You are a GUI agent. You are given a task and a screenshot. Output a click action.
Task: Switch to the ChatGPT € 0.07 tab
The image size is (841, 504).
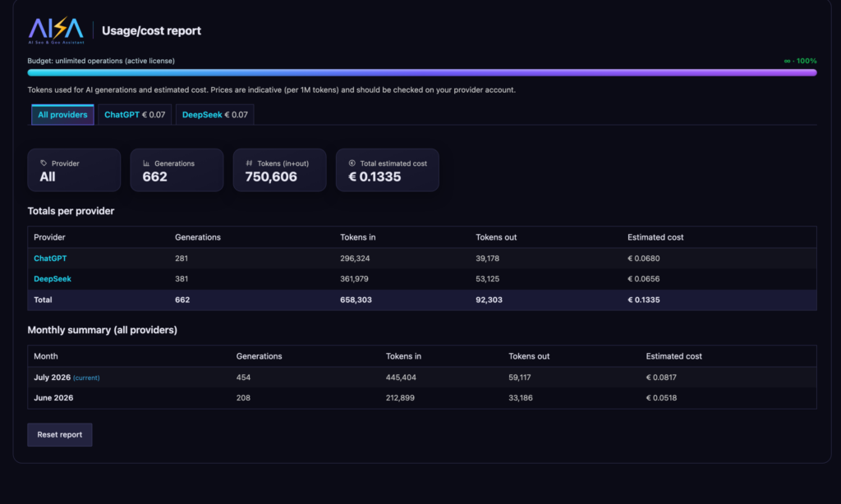(x=135, y=115)
